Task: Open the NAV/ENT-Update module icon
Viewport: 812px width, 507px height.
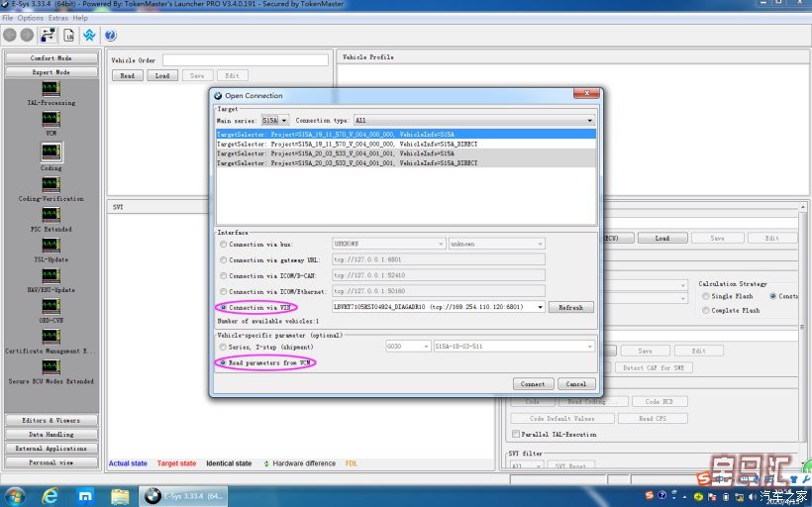Action: pos(51,276)
